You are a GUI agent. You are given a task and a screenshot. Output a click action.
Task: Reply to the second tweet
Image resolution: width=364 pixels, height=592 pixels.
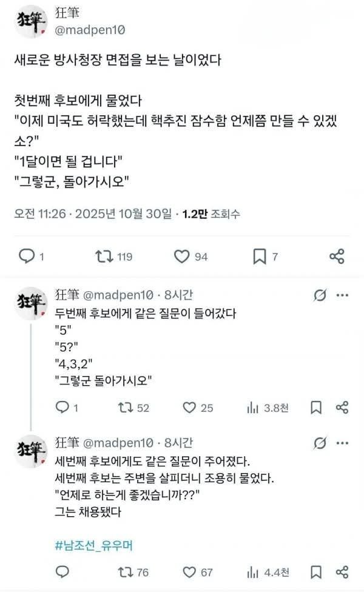point(62,408)
